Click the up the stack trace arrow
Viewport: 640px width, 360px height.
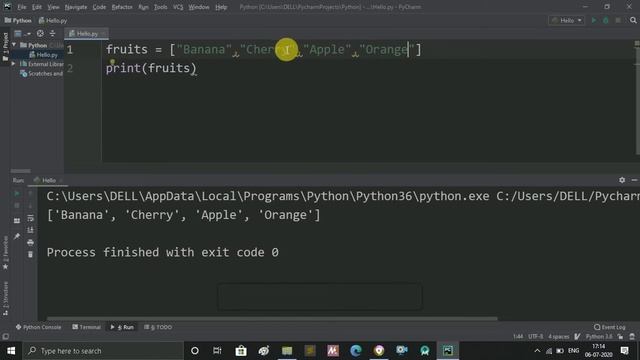(30, 193)
